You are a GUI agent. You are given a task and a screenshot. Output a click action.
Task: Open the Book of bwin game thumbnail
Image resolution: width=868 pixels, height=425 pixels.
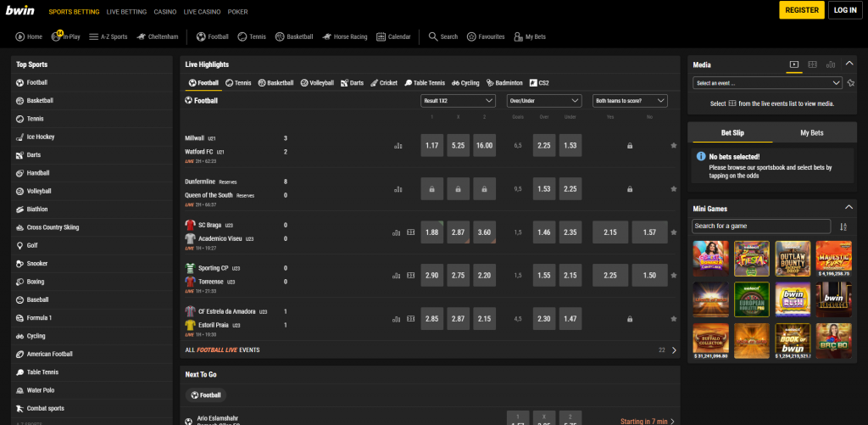point(793,341)
